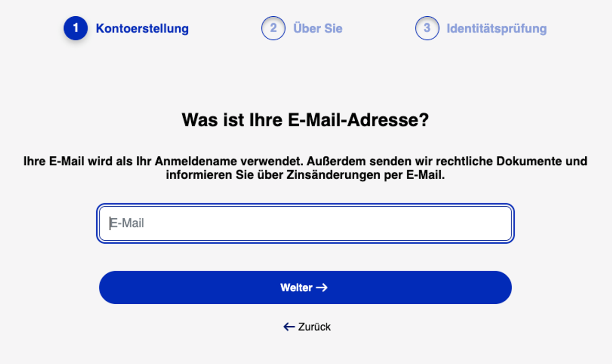Select the Über Sie step label

(x=317, y=28)
